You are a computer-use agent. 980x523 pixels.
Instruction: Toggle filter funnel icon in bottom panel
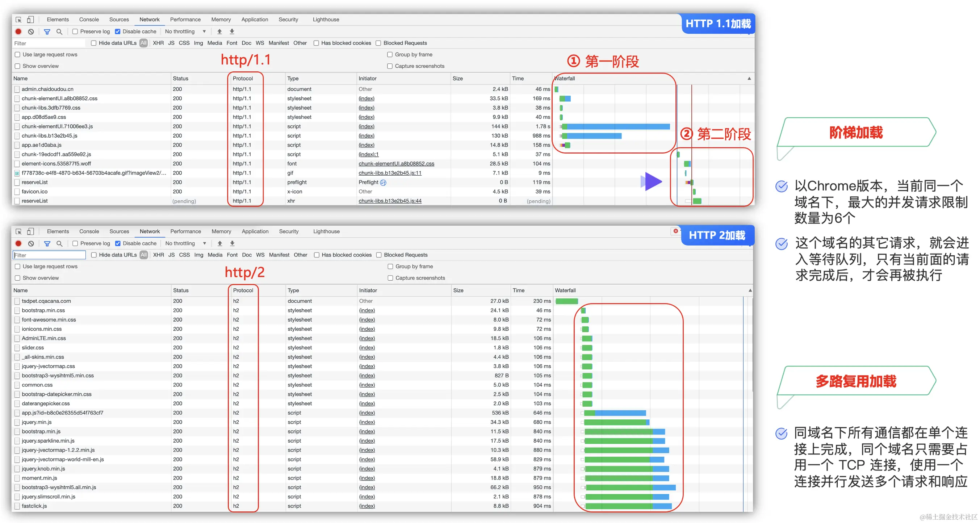point(47,243)
